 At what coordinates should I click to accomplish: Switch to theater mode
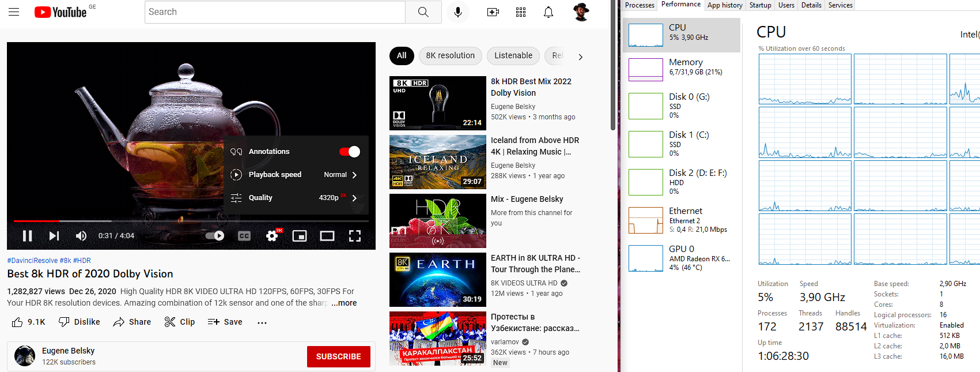[x=327, y=236]
